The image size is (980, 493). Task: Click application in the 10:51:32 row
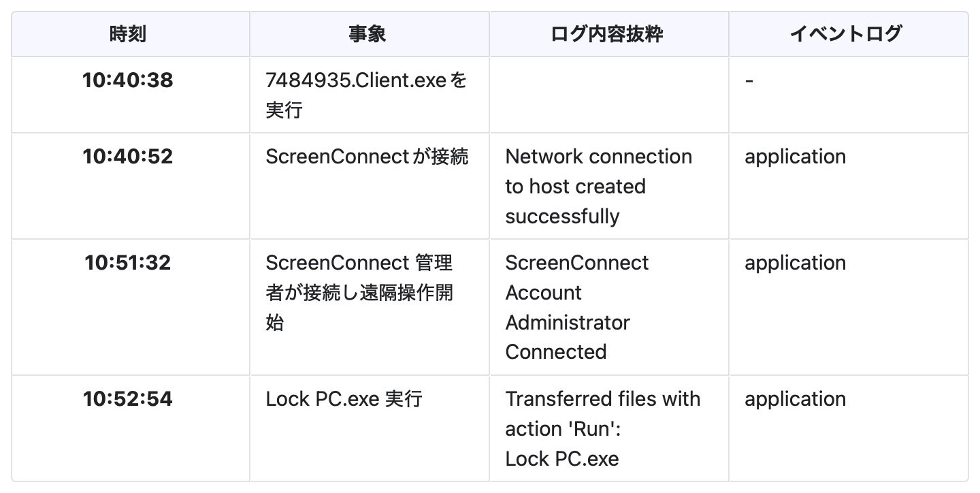coord(795,263)
